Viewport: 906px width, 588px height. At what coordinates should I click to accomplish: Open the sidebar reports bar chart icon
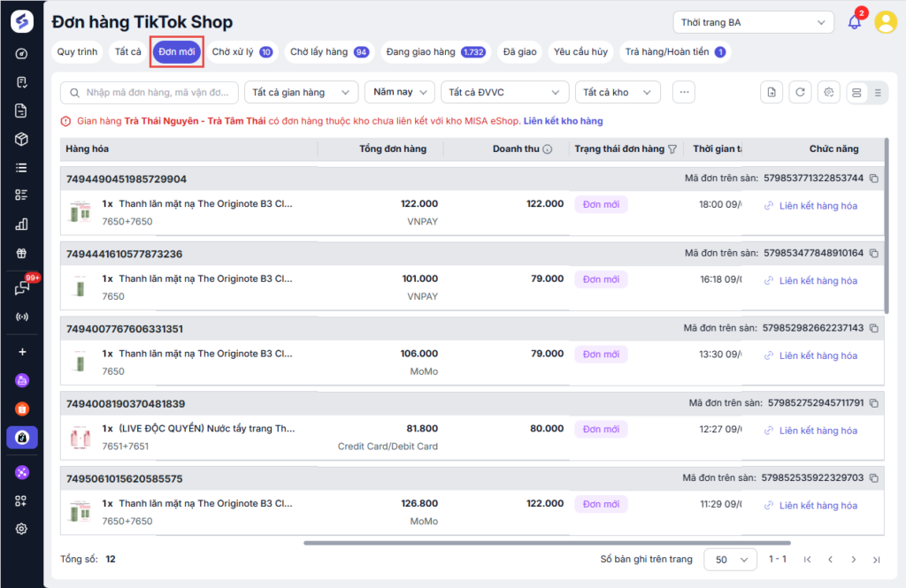[22, 225]
